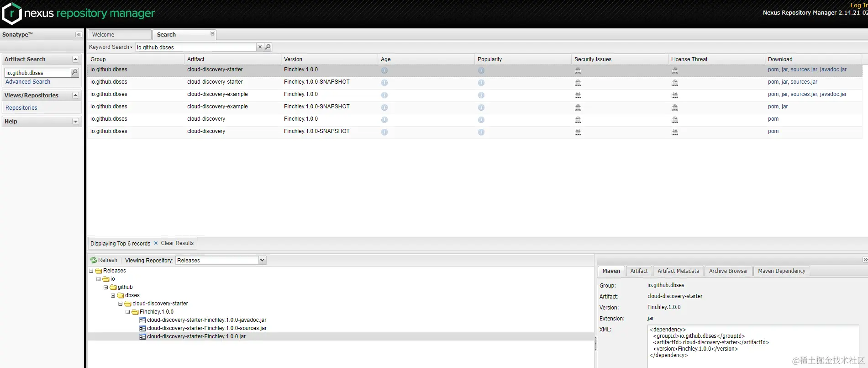Click the Log In link

858,5
